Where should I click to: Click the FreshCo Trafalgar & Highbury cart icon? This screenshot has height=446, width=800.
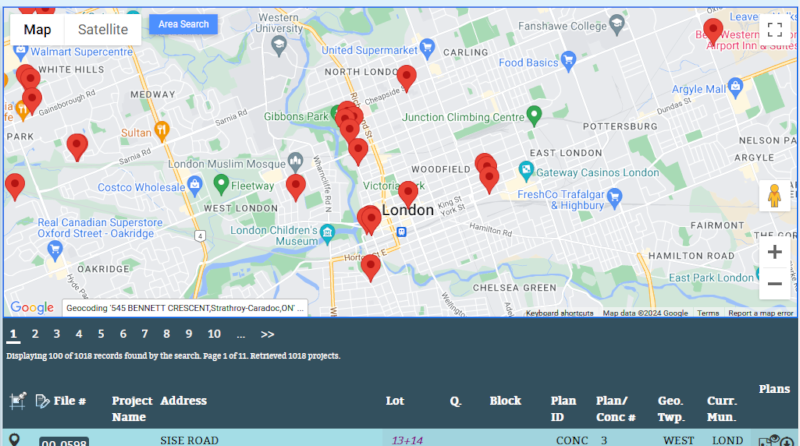[615, 198]
